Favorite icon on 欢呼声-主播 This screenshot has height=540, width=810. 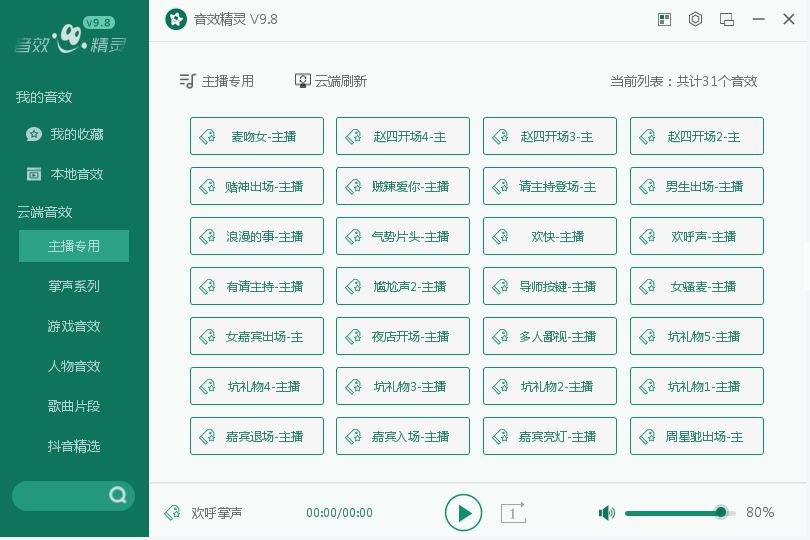tap(647, 237)
